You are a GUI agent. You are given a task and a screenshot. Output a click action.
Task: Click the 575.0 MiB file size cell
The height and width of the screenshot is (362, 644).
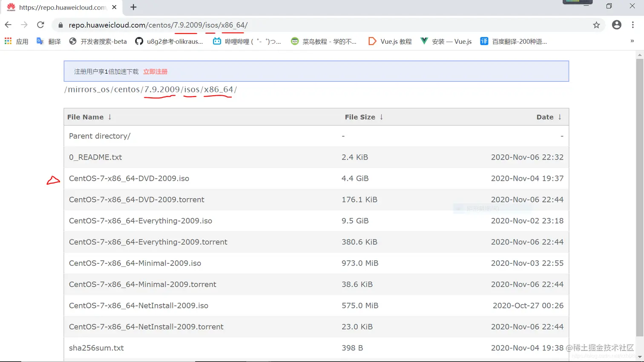[360, 305]
